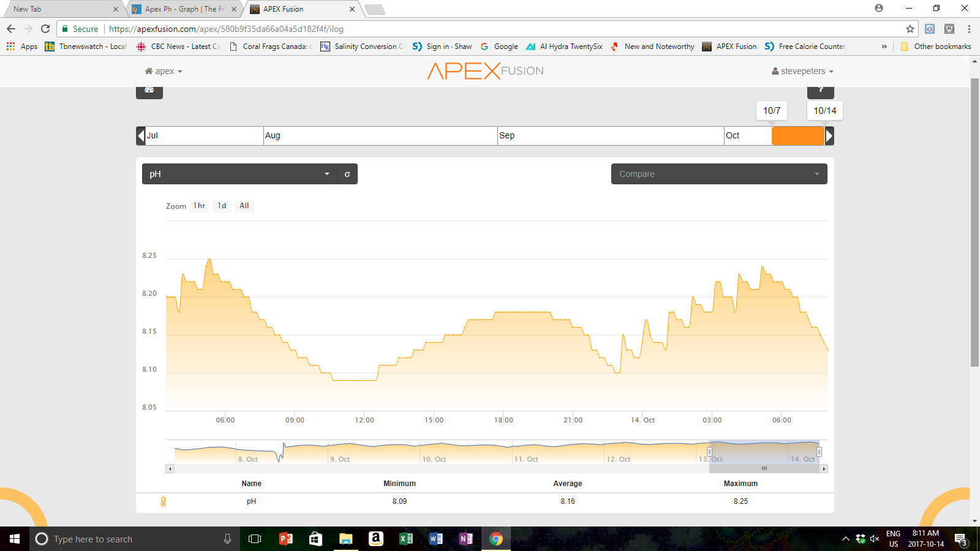This screenshot has width=980, height=551.
Task: Close the New Tab tab
Action: 116,9
